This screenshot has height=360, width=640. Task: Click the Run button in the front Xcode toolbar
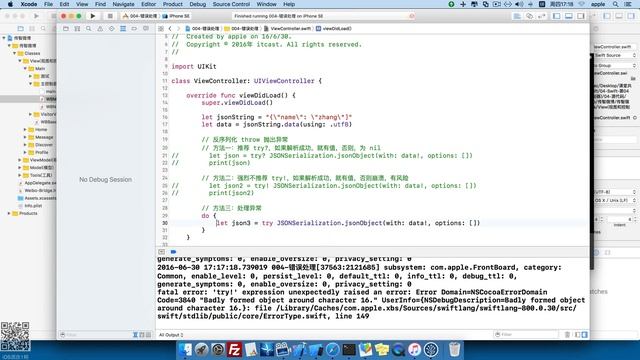click(x=93, y=16)
